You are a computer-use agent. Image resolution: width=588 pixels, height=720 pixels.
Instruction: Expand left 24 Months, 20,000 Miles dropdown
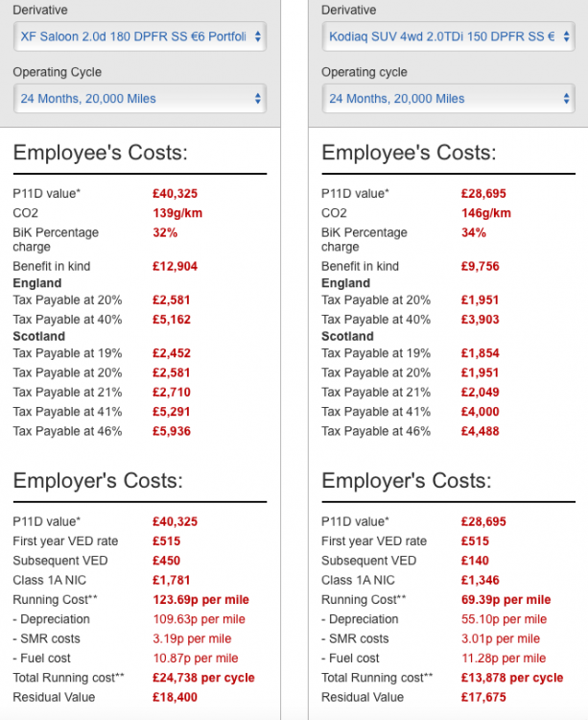click(140, 98)
